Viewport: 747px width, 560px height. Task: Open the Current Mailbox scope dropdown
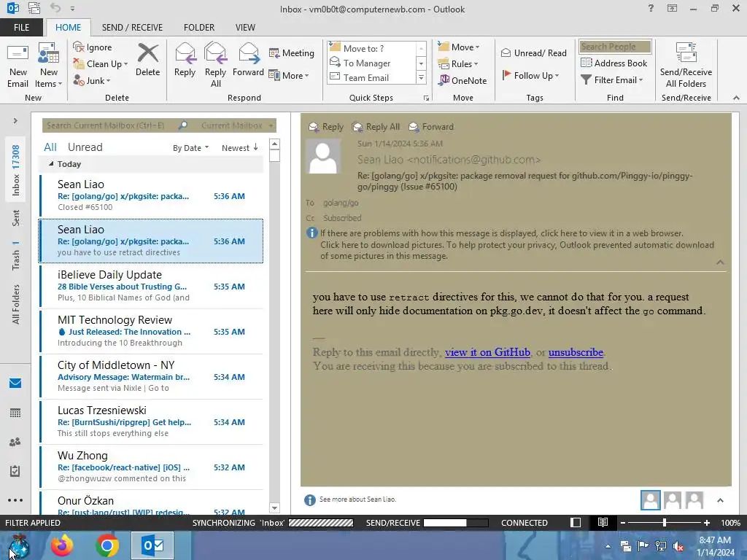pyautogui.click(x=237, y=125)
